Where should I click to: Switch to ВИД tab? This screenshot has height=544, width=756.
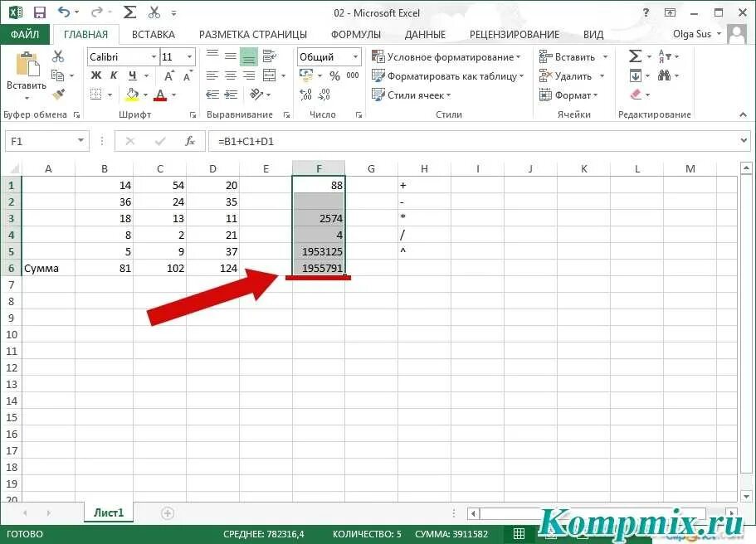pos(593,34)
